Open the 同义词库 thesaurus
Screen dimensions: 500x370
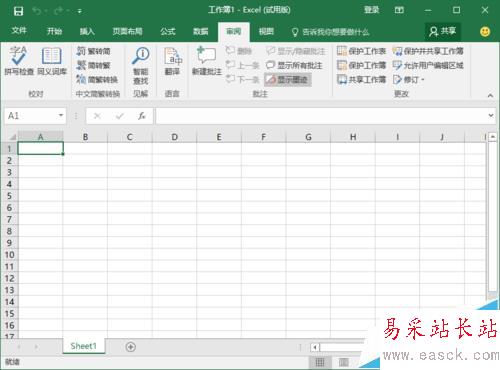(52, 61)
